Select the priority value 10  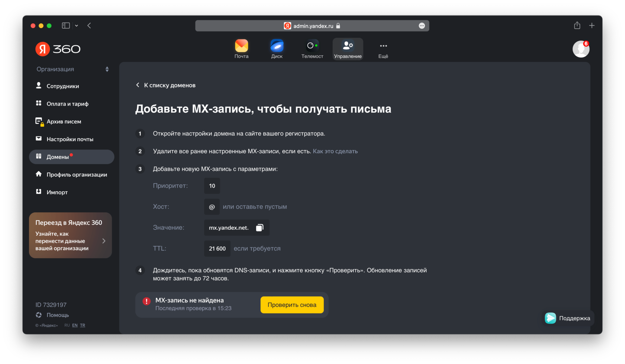point(212,186)
